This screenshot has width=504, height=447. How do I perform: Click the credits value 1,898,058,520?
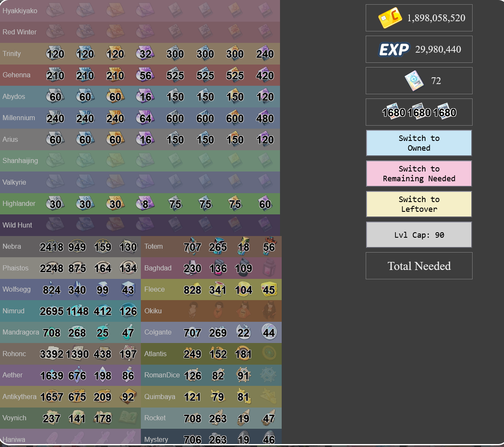pos(436,18)
